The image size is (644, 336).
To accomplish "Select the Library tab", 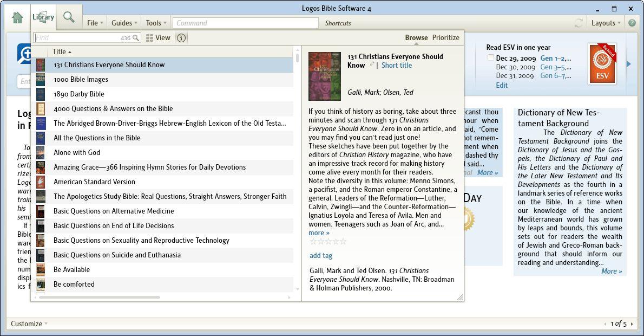I will [43, 17].
